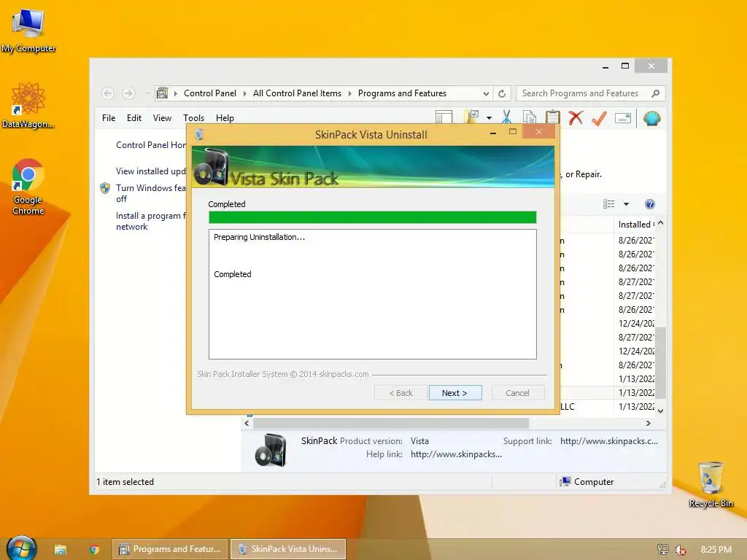Refresh the Programs and Features list
747x560 pixels.
tap(502, 94)
